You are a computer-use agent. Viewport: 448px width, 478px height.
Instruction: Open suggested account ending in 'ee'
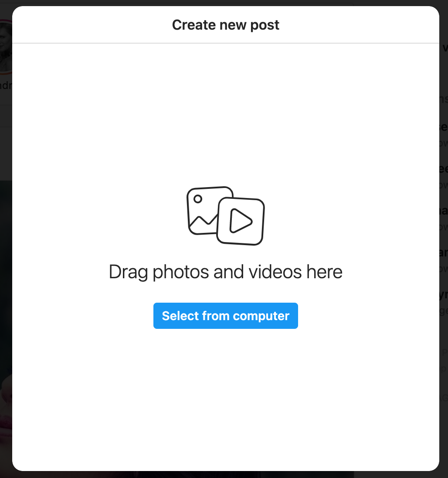[x=444, y=169]
